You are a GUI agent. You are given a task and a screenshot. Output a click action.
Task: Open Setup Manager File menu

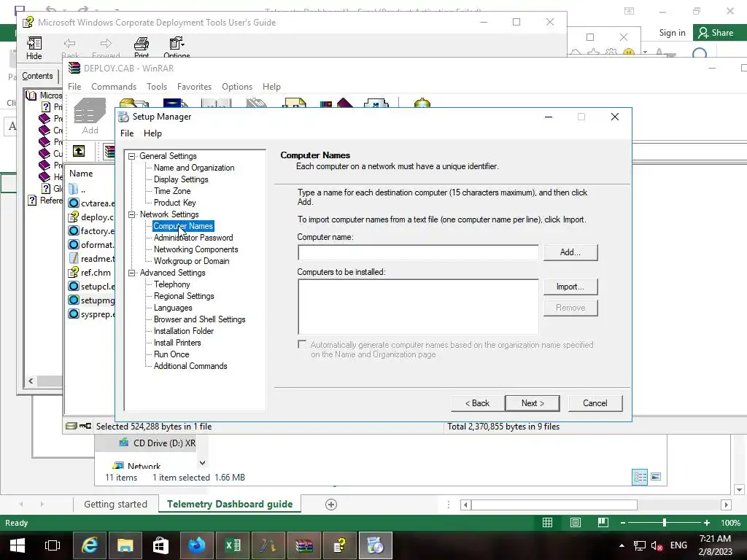(x=127, y=133)
